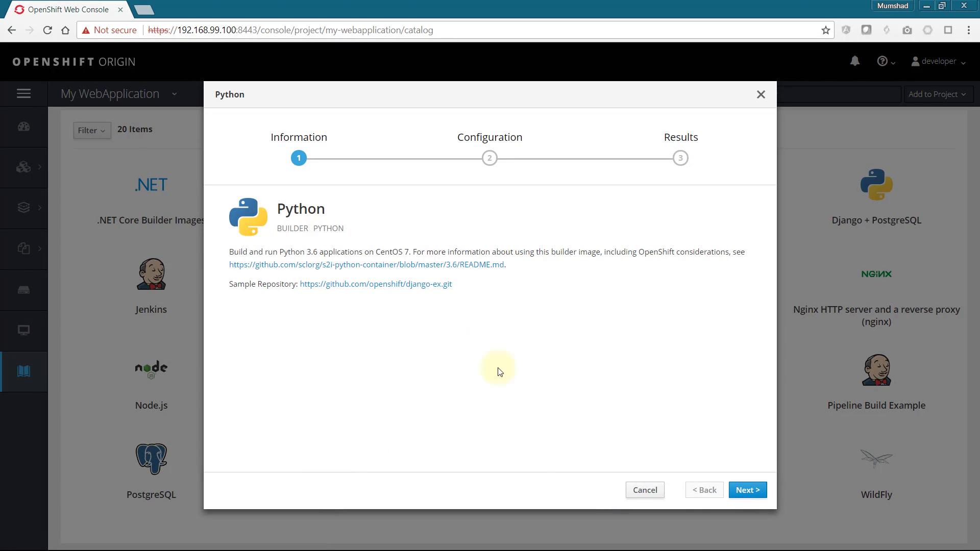
Task: Open a new browser tab
Action: [x=144, y=10]
